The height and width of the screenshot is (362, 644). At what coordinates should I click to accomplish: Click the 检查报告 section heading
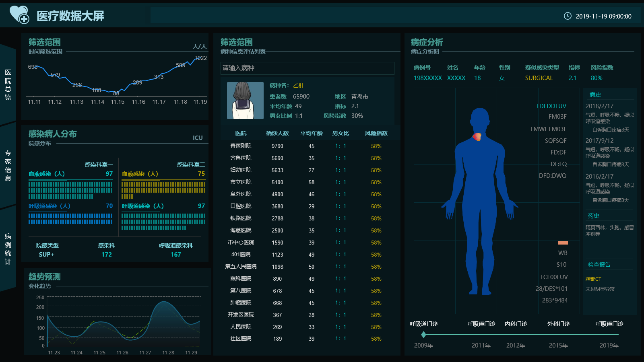click(x=599, y=265)
